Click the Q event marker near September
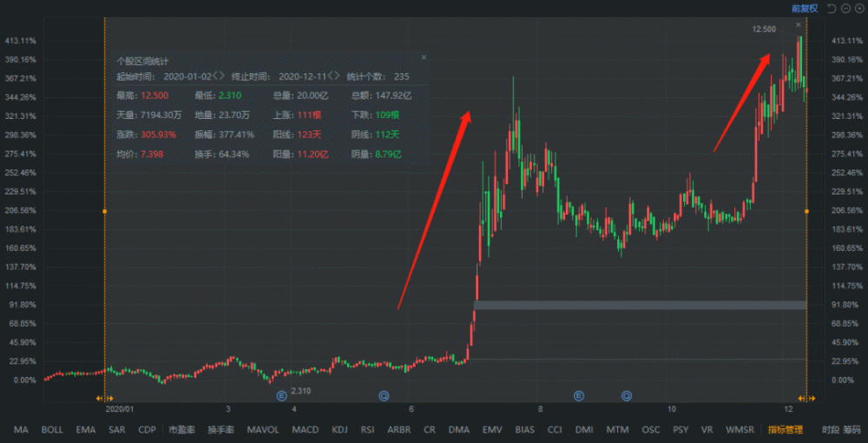Screen dimensions: 868x443 point(627,395)
